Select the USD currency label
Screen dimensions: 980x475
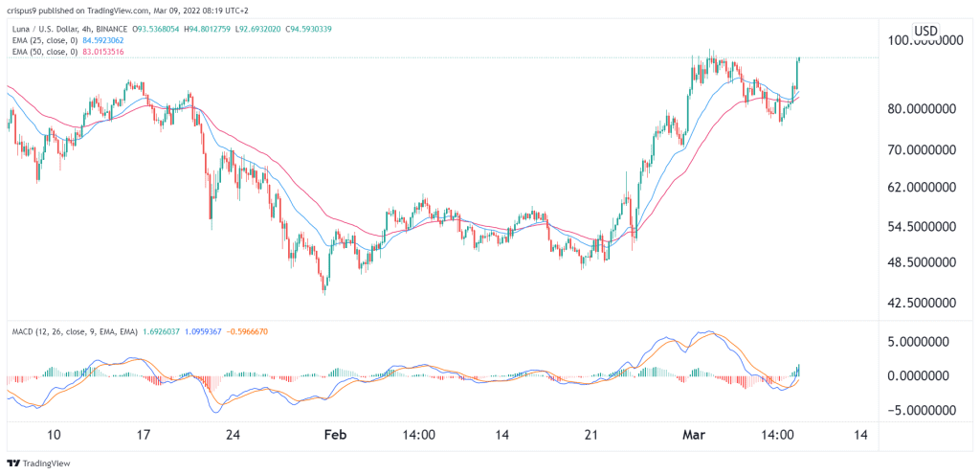tap(925, 31)
